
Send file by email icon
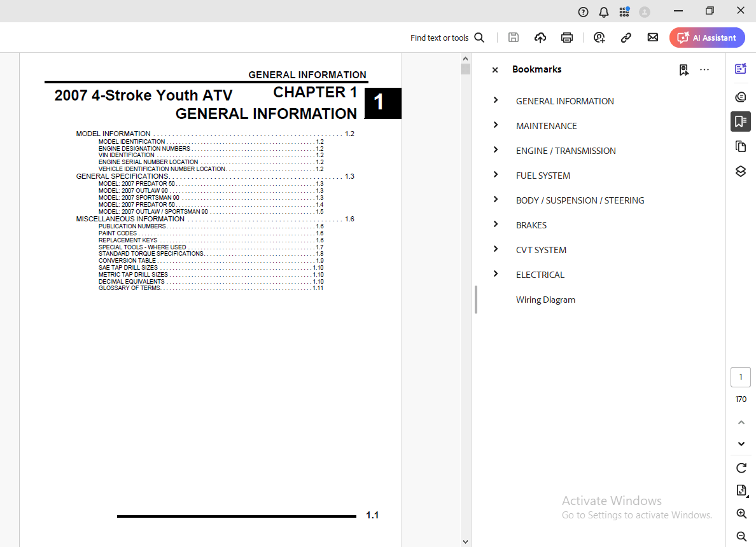point(652,38)
